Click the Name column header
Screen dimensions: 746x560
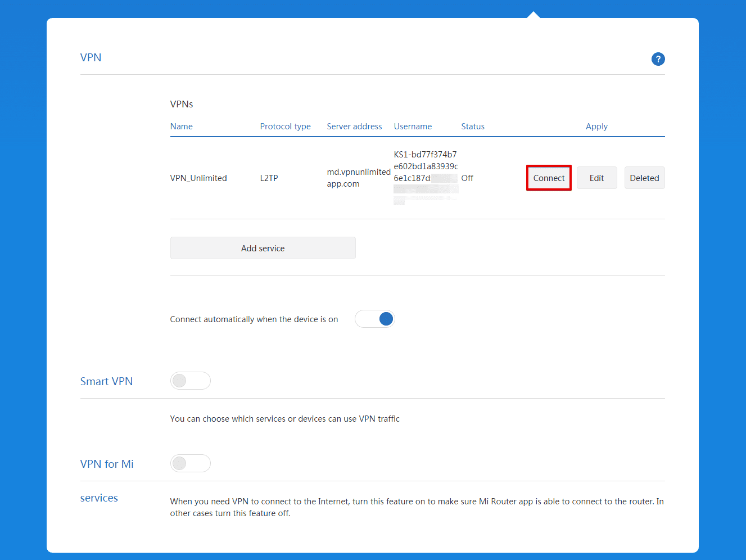coord(181,126)
